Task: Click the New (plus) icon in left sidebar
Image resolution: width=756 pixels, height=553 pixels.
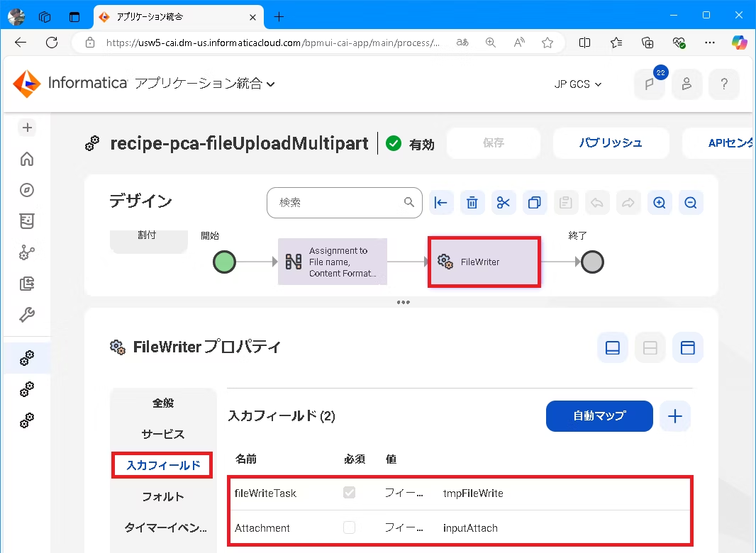Action: pyautogui.click(x=27, y=128)
